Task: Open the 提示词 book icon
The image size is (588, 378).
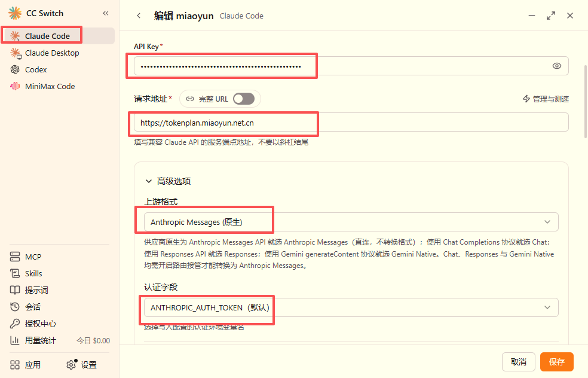Action: tap(15, 290)
